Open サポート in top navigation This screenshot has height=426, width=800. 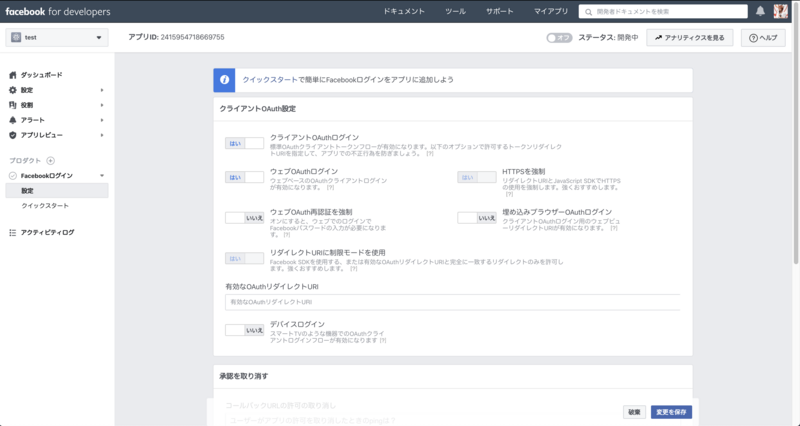[x=499, y=11]
